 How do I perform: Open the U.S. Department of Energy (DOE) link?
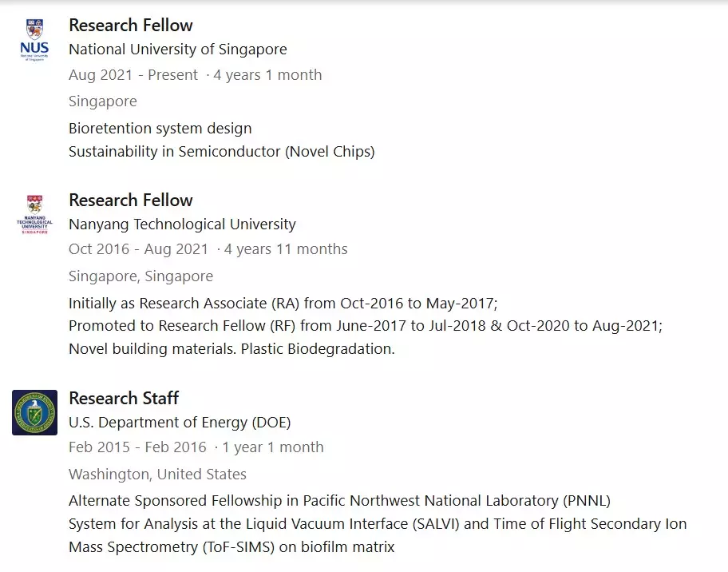point(180,422)
